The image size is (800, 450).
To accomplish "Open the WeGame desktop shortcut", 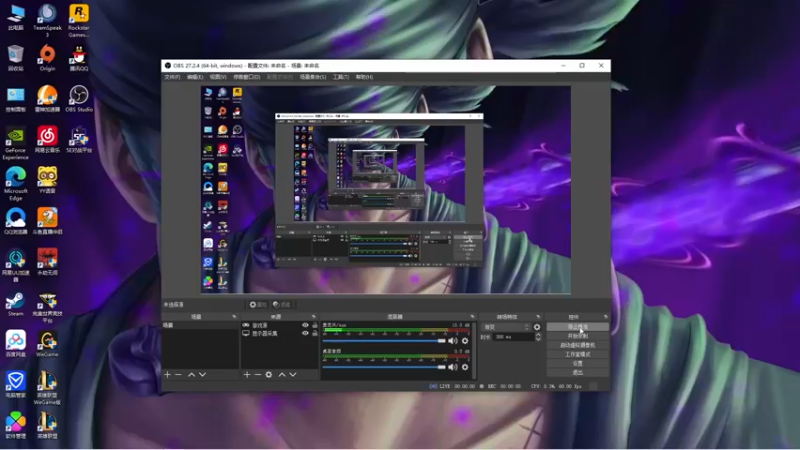I will pos(47,344).
